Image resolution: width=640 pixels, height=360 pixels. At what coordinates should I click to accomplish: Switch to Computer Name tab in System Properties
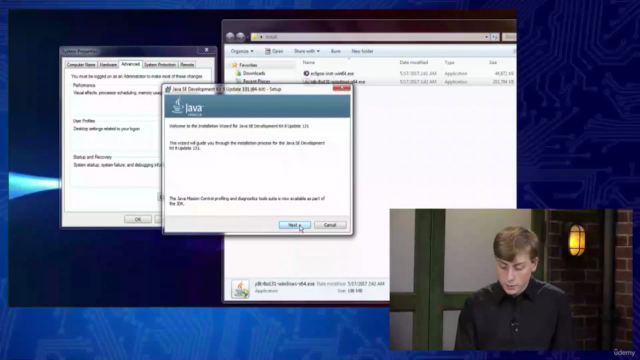click(x=81, y=64)
